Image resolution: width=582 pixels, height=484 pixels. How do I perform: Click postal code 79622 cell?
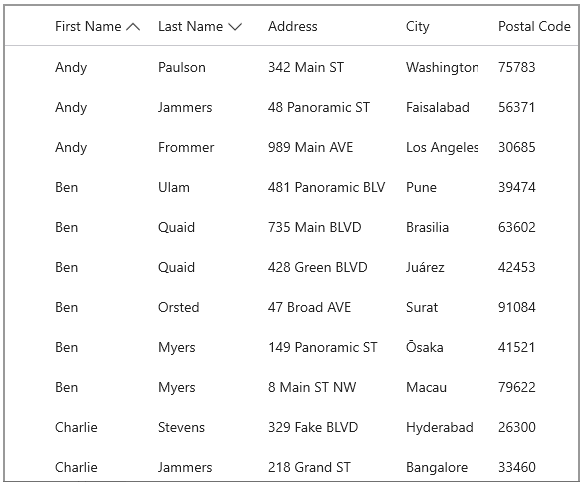(x=516, y=387)
